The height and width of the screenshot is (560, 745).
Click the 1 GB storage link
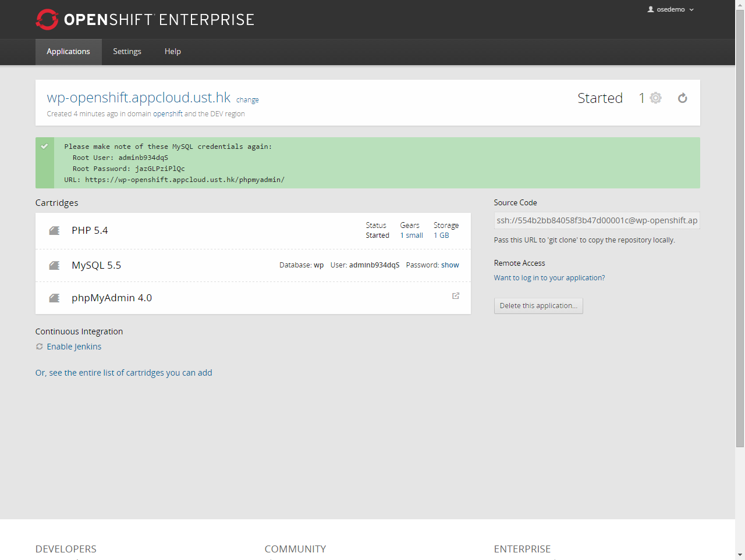441,236
